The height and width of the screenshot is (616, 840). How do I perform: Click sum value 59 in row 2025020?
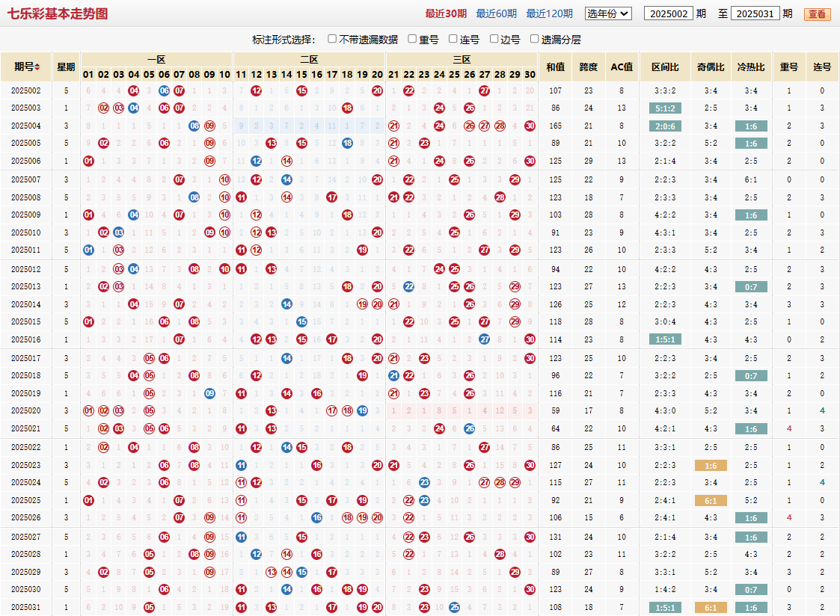[x=556, y=410]
